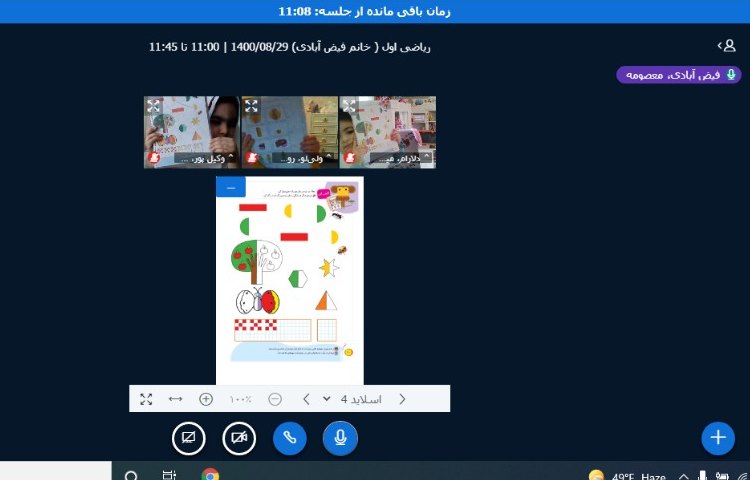
Task: Expand ولی‌لو webcam to fullscreen
Action: (251, 106)
